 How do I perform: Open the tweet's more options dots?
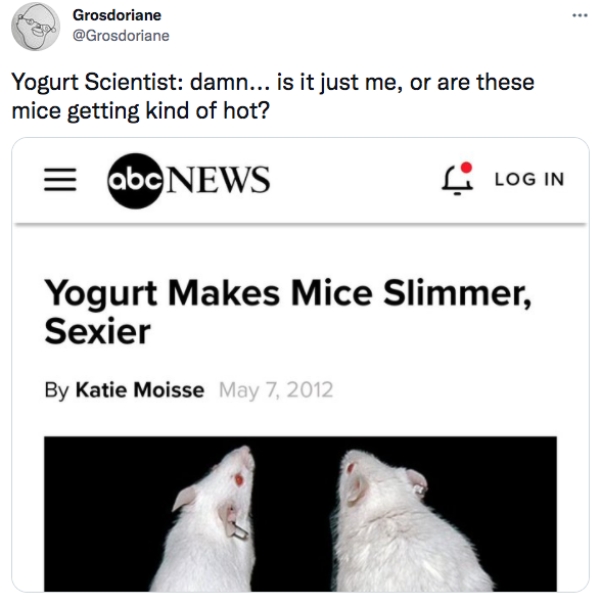577,17
